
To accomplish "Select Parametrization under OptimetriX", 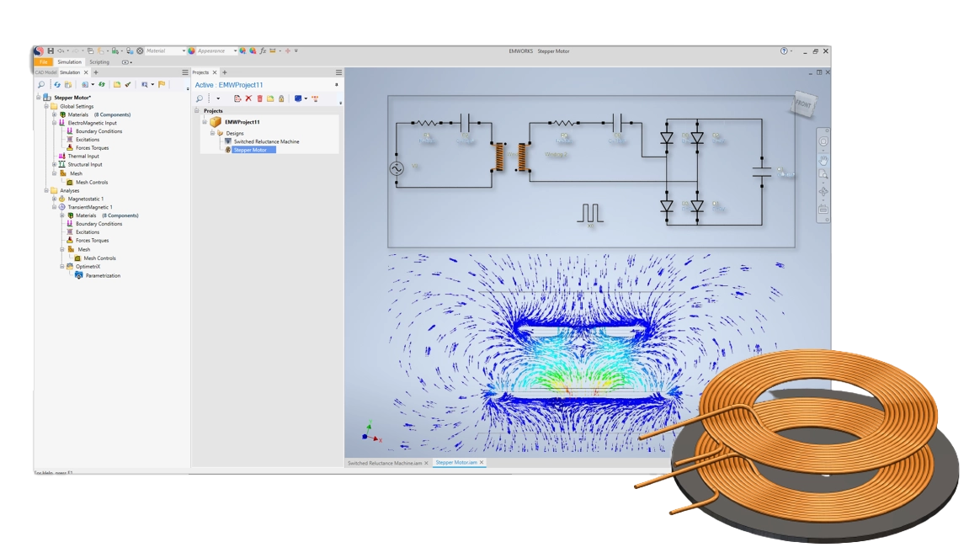I will tap(103, 276).
